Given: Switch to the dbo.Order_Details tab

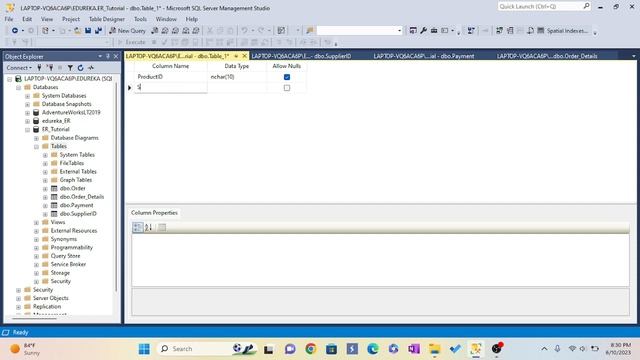Looking at the screenshot, I should [x=547, y=56].
